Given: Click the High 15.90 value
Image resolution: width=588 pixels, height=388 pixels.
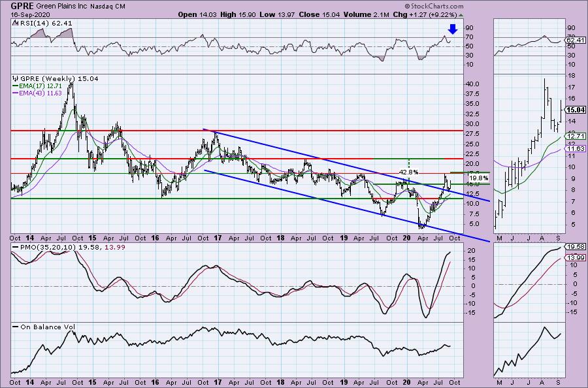Looking at the screenshot, I should pyautogui.click(x=238, y=14).
